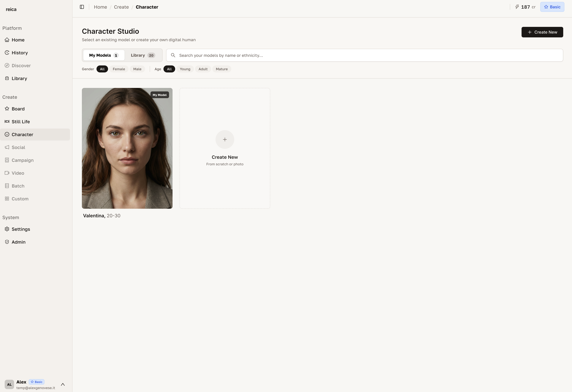
Task: Select the Discover icon in sidebar
Action: 7,65
